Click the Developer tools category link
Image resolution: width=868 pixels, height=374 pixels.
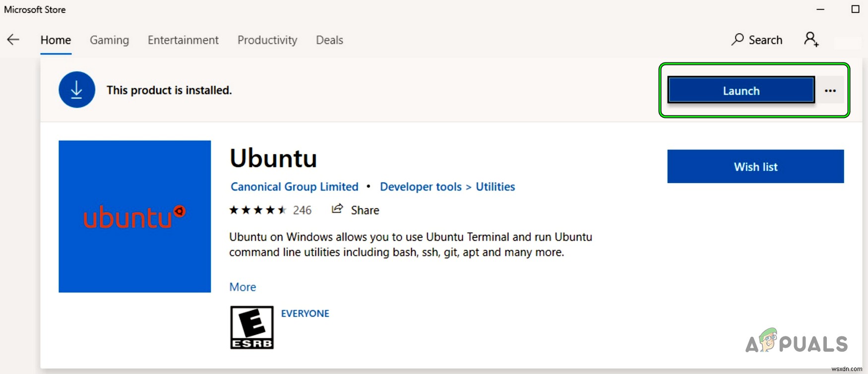pyautogui.click(x=420, y=187)
